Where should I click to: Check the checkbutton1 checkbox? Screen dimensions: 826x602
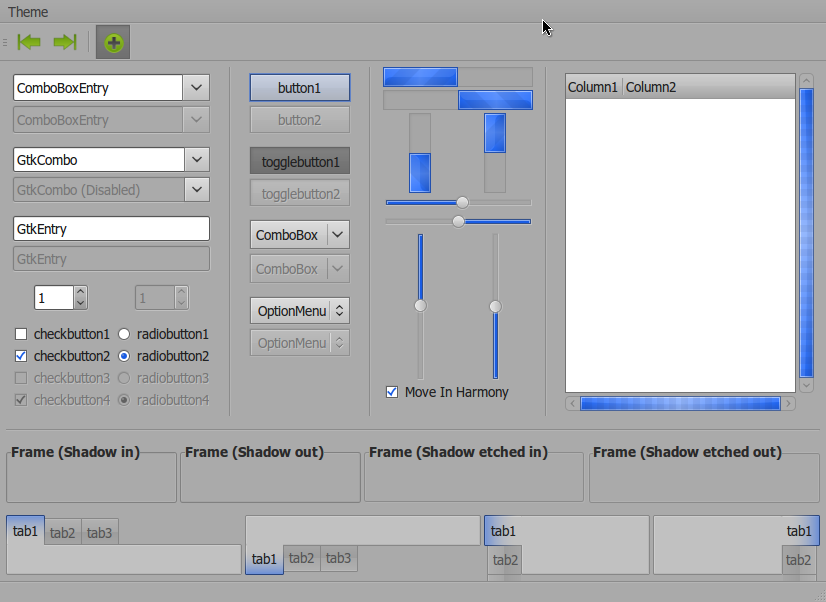[x=21, y=334]
